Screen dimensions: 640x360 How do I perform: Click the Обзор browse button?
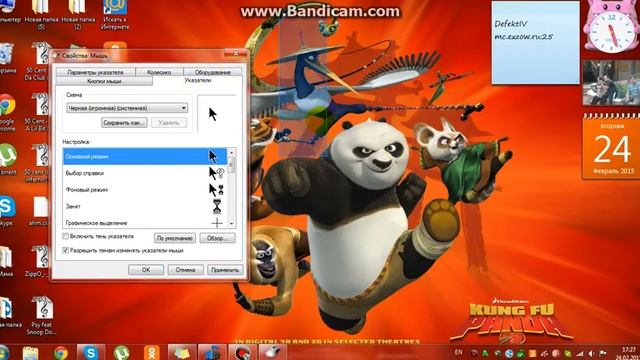coord(217,238)
